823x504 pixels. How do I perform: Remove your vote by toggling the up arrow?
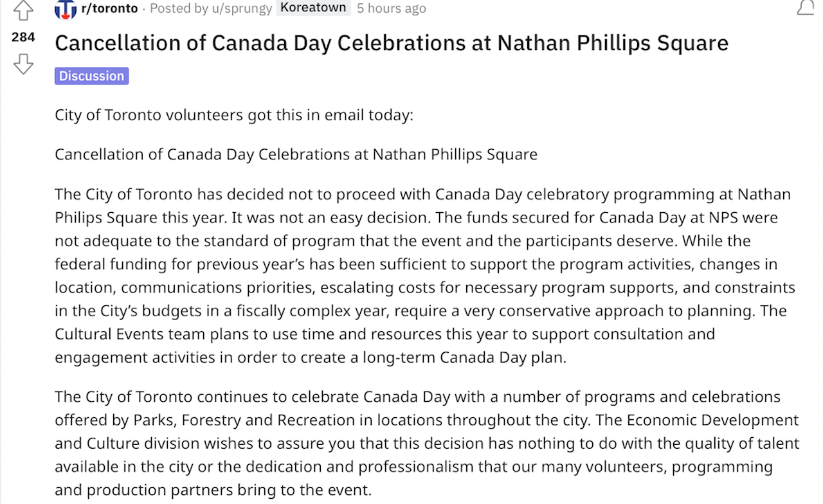tap(23, 11)
